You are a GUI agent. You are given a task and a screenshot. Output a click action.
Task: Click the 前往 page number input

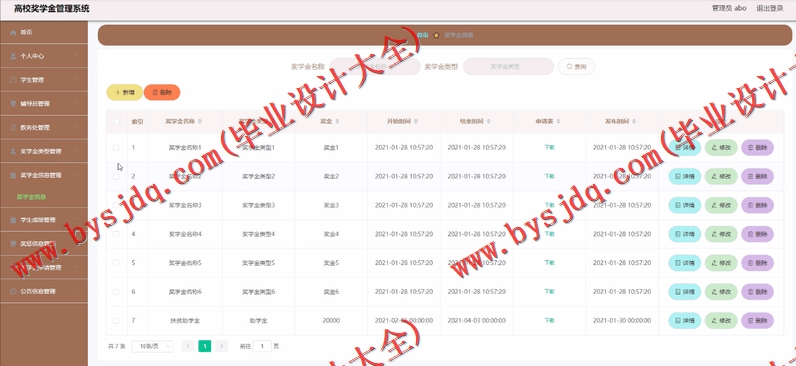[262, 346]
